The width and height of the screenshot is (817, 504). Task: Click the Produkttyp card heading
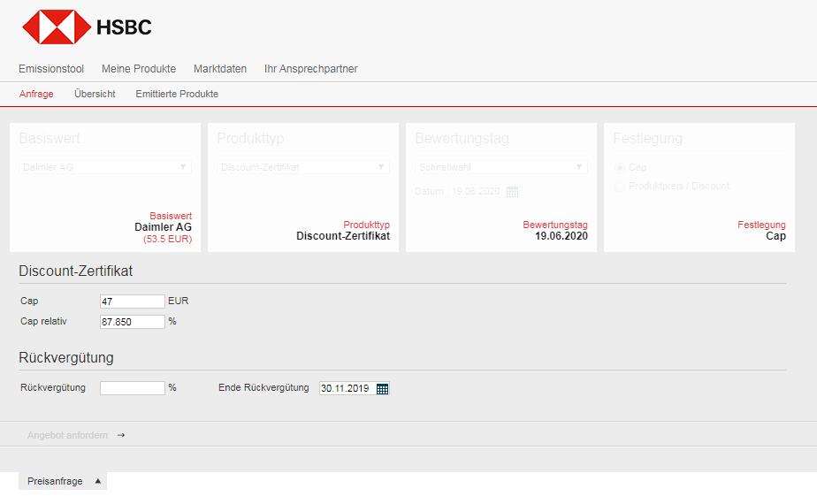(x=250, y=138)
